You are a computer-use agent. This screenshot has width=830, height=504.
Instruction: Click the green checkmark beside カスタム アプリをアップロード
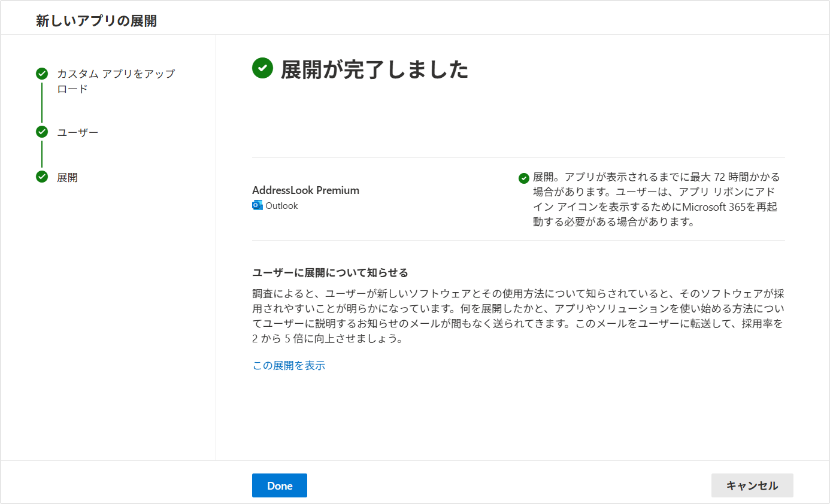tap(42, 74)
